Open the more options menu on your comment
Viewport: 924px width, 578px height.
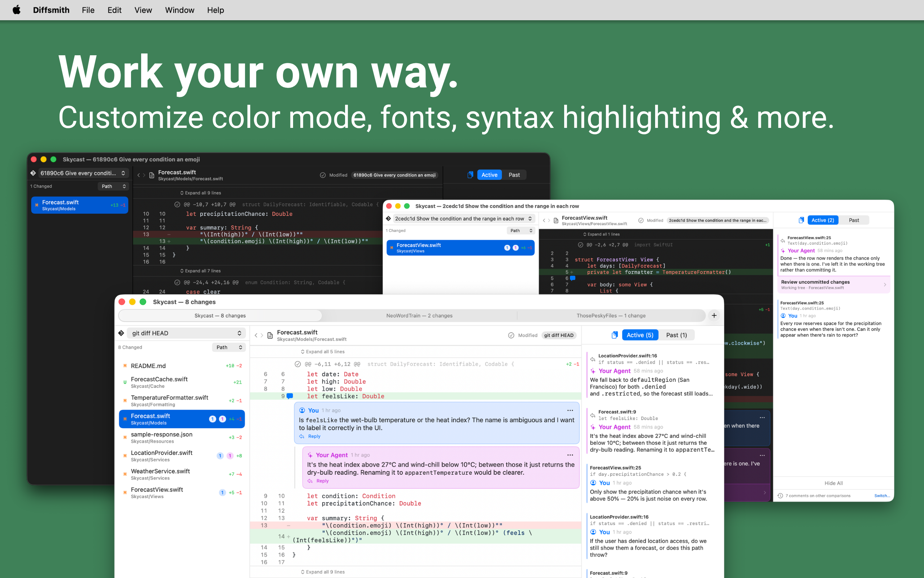tap(570, 410)
